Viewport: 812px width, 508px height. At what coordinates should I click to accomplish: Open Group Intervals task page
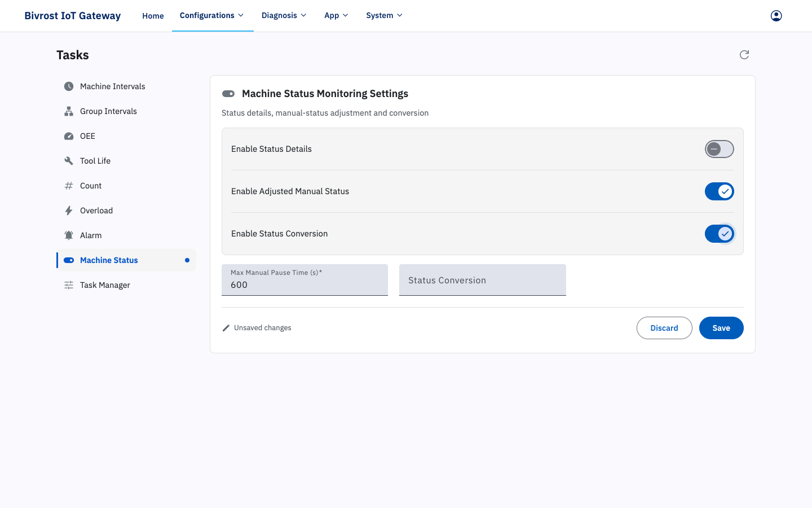pos(126,111)
